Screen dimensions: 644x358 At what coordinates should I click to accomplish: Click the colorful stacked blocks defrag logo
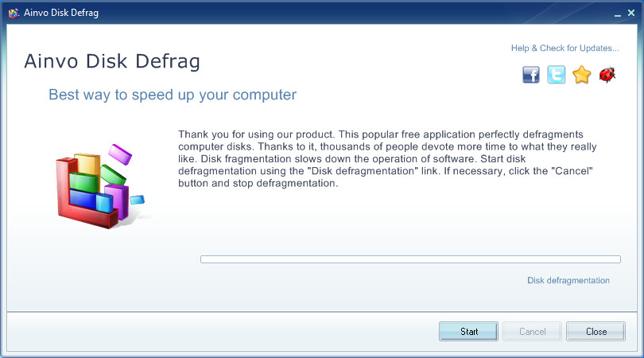[101, 186]
